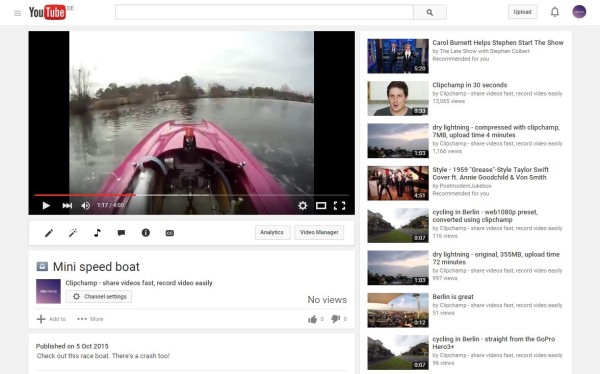Open cycling in Berlin web1080p thumbnail
This screenshot has height=374, width=600.
point(398,225)
